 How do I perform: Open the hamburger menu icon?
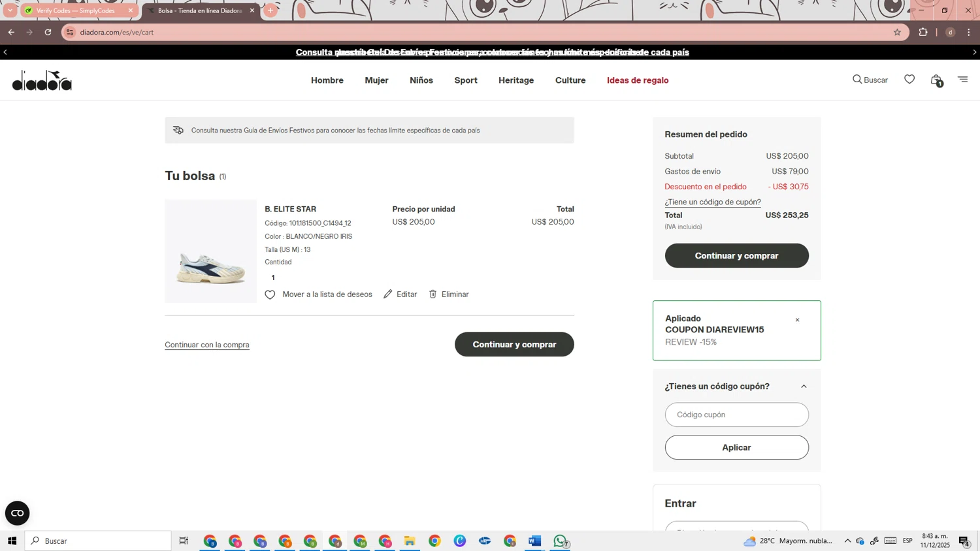click(x=963, y=79)
